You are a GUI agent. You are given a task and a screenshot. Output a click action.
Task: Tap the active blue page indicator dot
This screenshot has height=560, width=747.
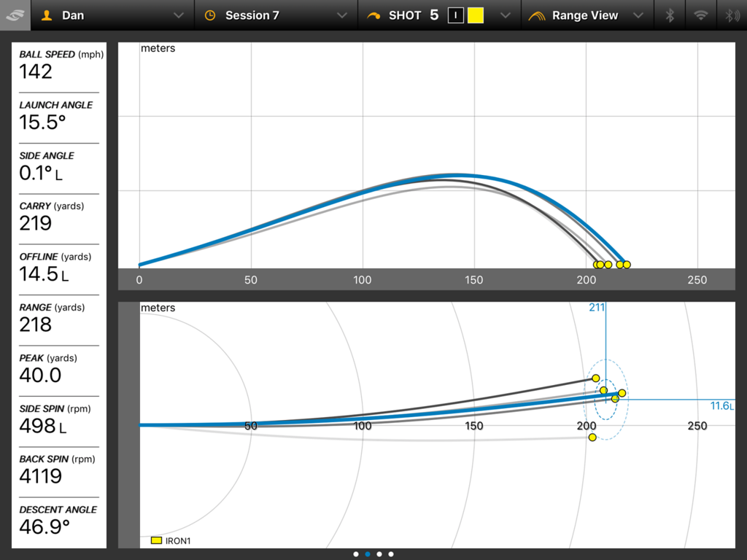pos(368,554)
